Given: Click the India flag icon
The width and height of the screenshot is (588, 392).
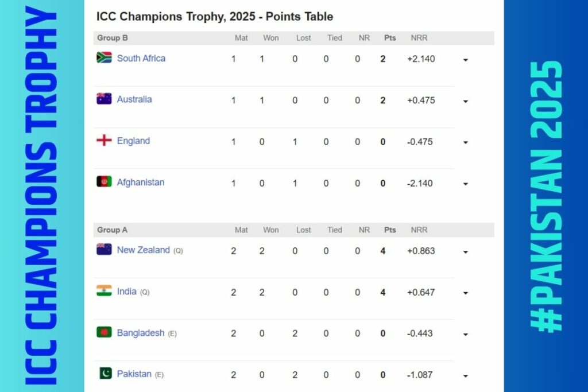Looking at the screenshot, I should tap(104, 291).
